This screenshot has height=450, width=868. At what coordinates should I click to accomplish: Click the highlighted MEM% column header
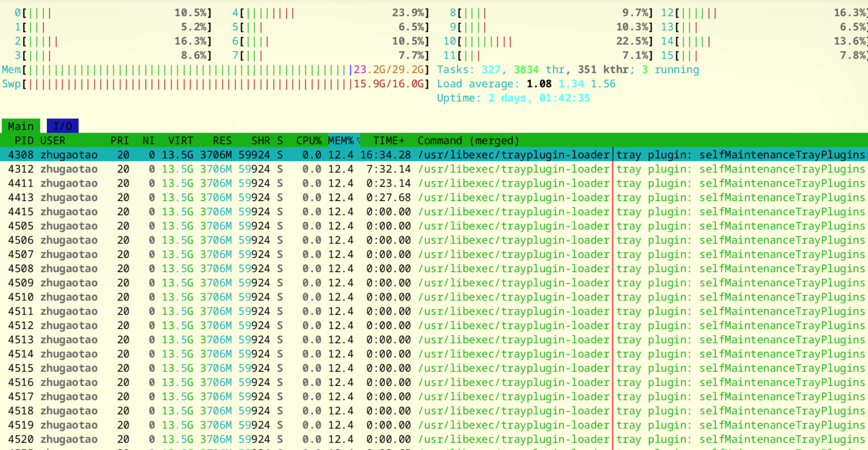click(344, 140)
